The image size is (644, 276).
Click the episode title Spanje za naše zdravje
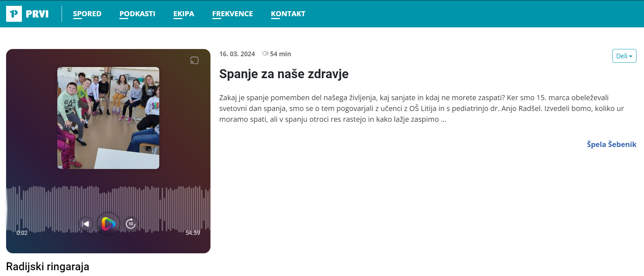click(284, 74)
